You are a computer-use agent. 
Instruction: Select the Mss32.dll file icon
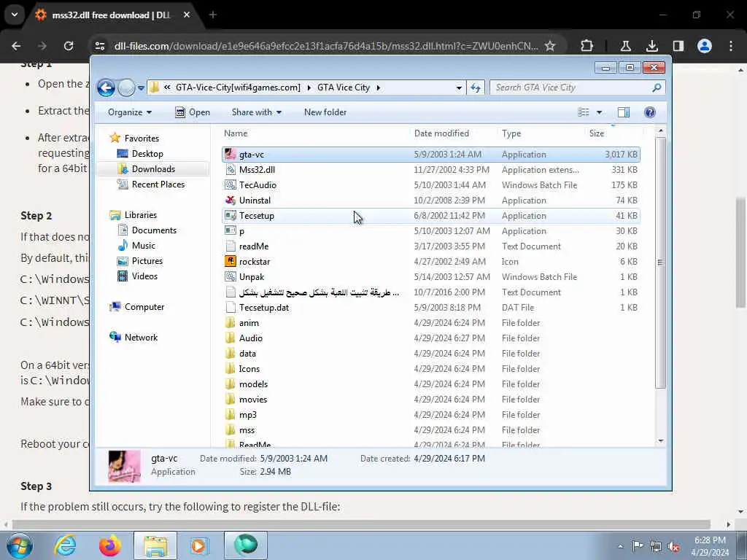(231, 169)
